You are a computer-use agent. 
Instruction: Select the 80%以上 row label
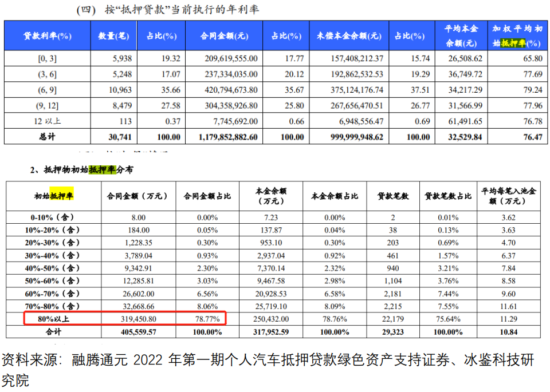click(53, 319)
